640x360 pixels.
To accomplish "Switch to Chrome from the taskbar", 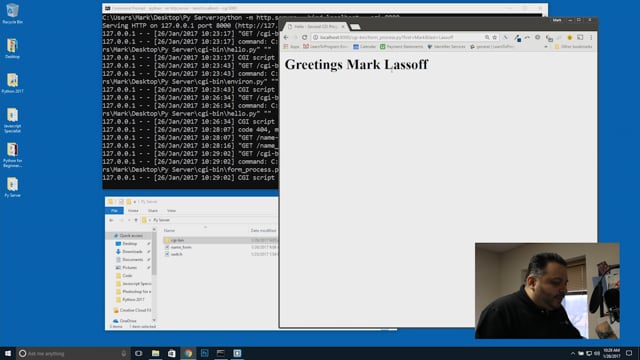I will click(x=188, y=353).
